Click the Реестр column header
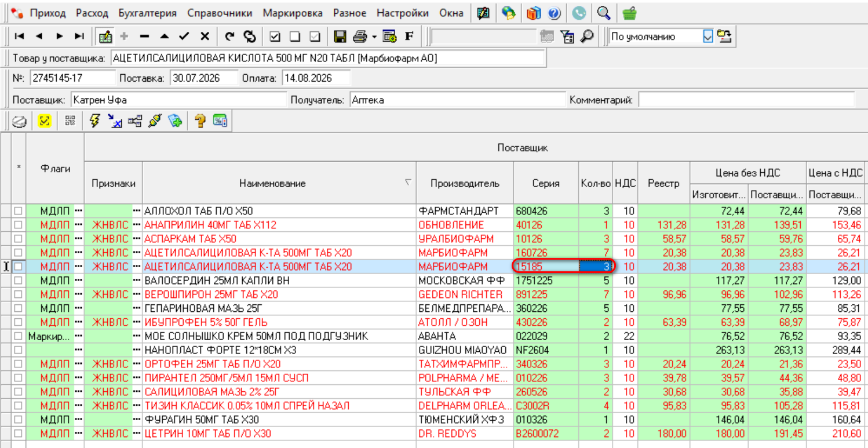The width and height of the screenshot is (868, 448). (x=663, y=183)
